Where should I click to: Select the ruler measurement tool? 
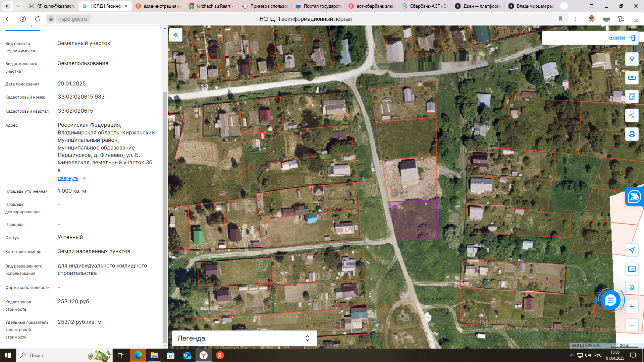click(632, 78)
